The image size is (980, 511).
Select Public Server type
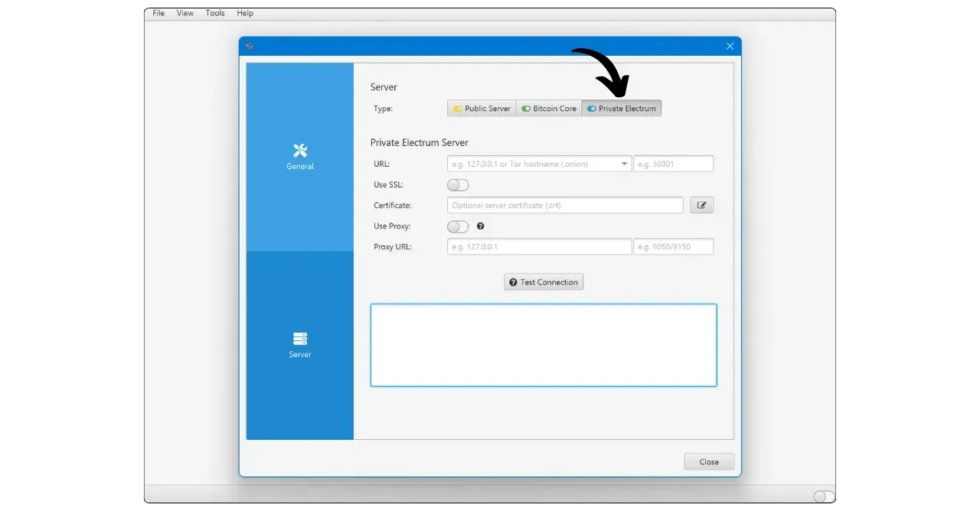click(x=482, y=109)
